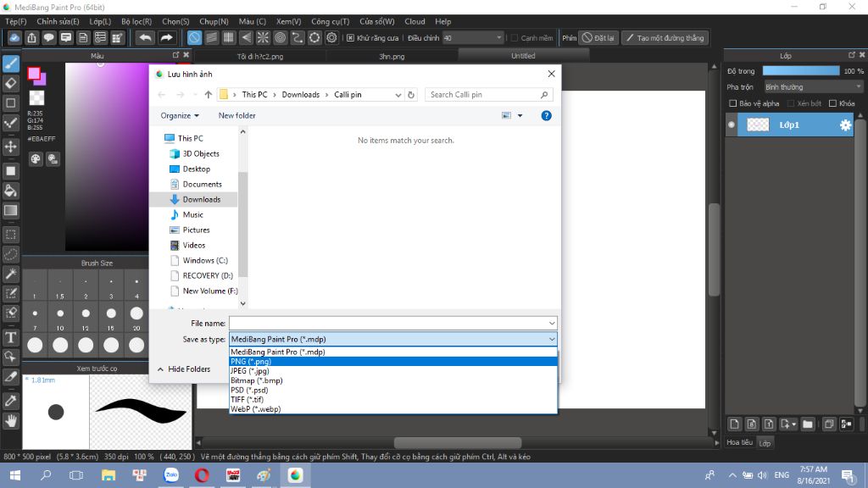Viewport: 868px width, 488px height.
Task: Pick a shade in color gradient square
Action: (107, 156)
